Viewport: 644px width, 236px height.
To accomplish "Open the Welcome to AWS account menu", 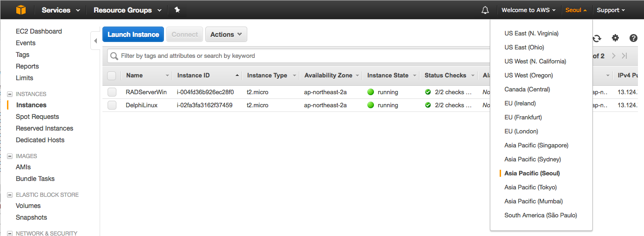I will click(529, 10).
